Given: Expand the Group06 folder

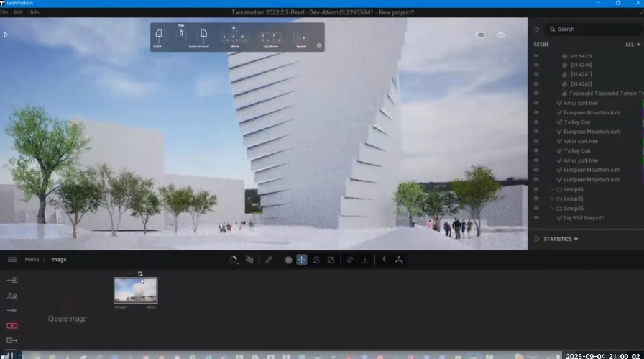Looking at the screenshot, I should (552, 189).
